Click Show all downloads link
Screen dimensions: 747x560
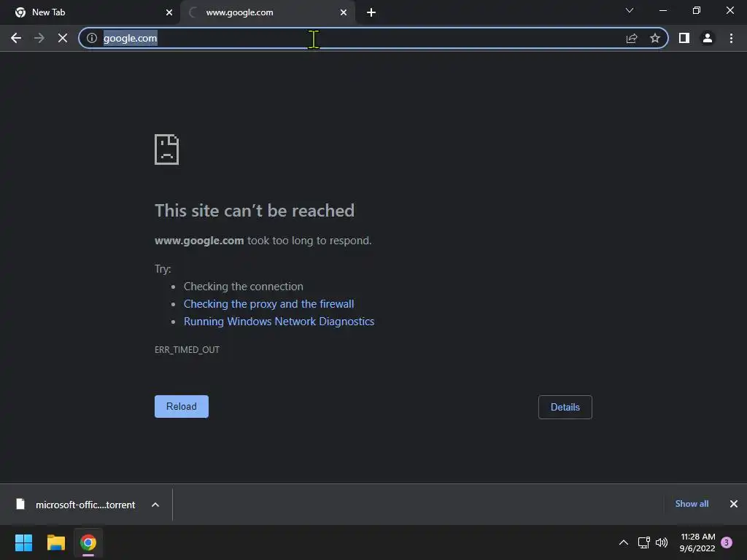point(692,504)
